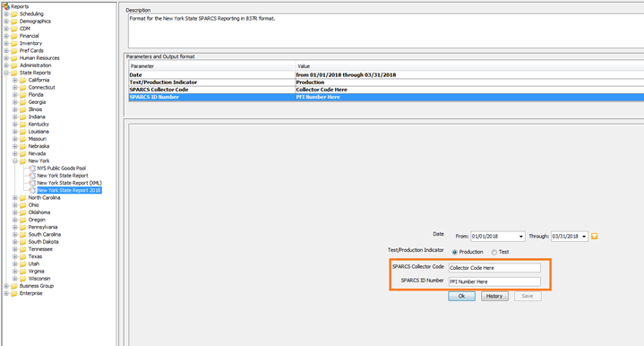Collapse the New York folder
Viewport: 644px width, 346px height.
15,161
